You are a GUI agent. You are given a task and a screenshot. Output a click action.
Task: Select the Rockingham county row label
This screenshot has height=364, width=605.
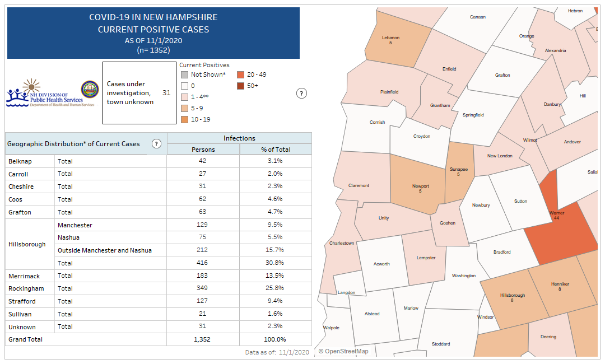(22, 288)
